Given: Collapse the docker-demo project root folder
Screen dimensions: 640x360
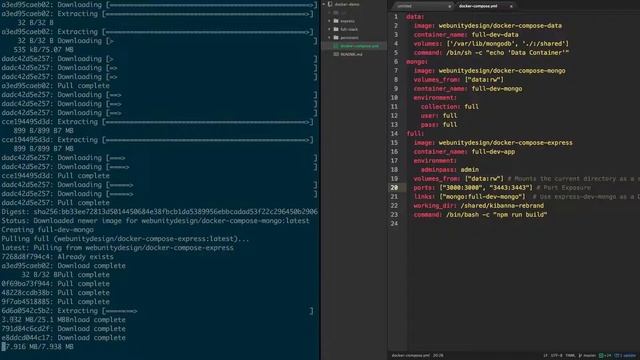Looking at the screenshot, I should click(324, 4).
